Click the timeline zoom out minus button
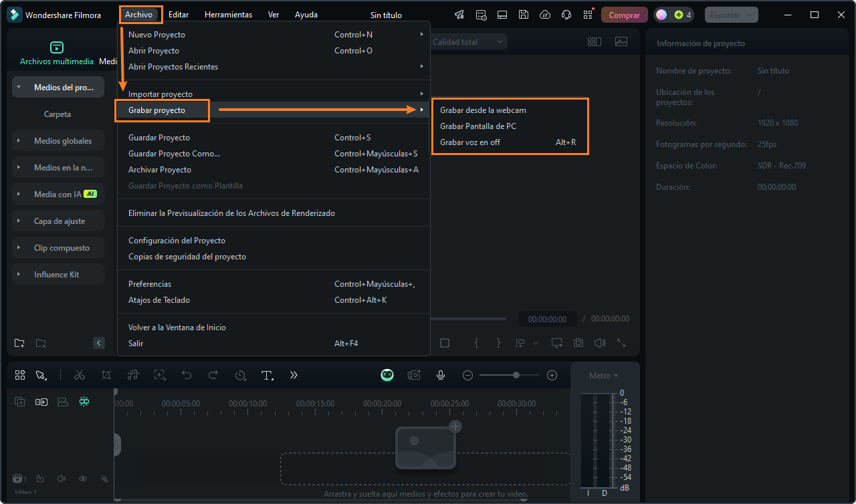 point(467,375)
